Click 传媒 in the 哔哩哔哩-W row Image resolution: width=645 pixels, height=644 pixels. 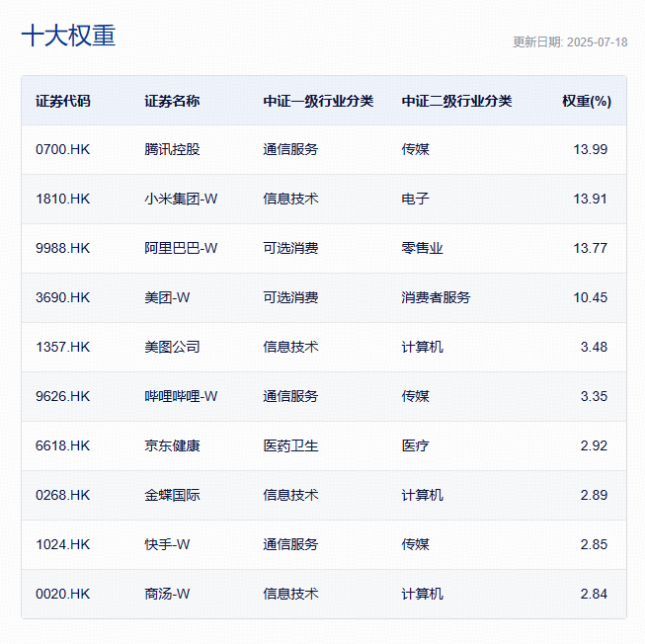416,396
